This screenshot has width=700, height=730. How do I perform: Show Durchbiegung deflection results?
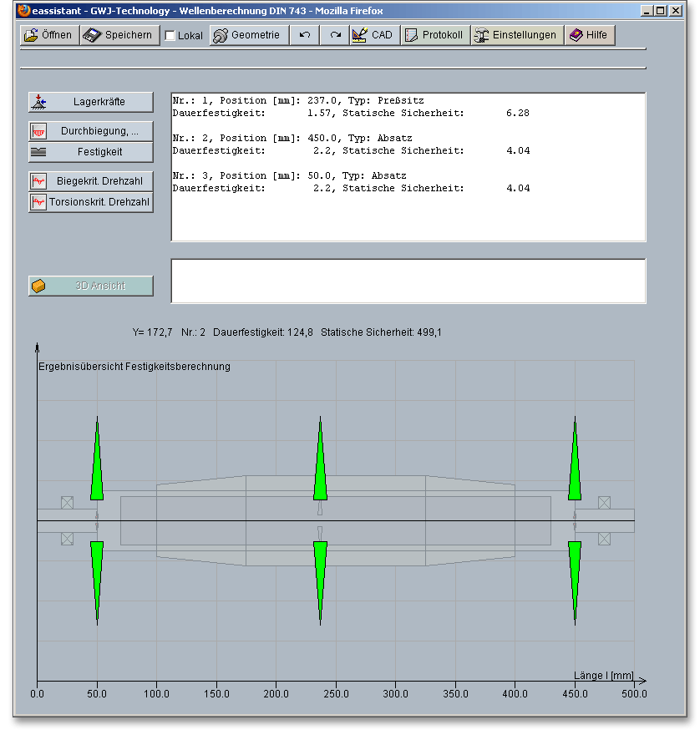point(91,131)
